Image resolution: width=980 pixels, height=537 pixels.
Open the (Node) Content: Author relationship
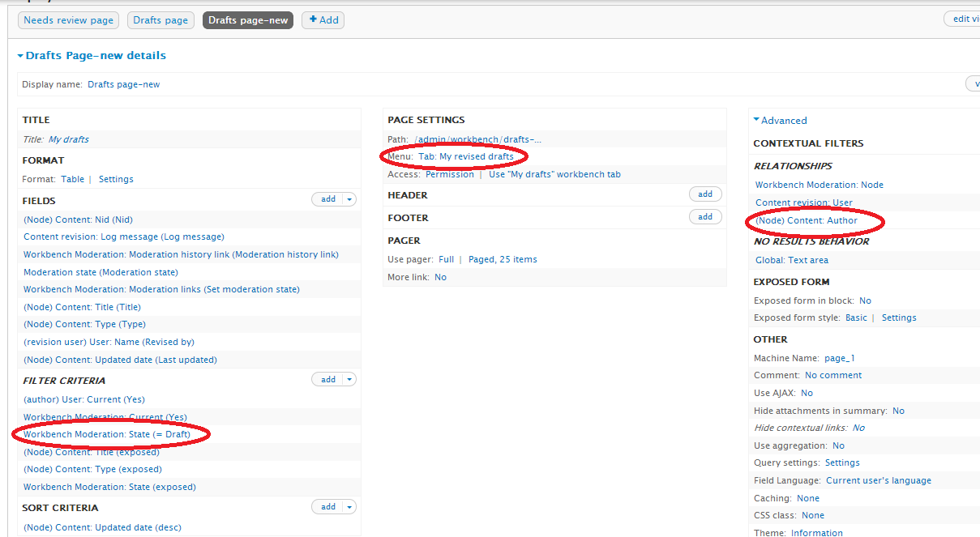[x=806, y=220]
